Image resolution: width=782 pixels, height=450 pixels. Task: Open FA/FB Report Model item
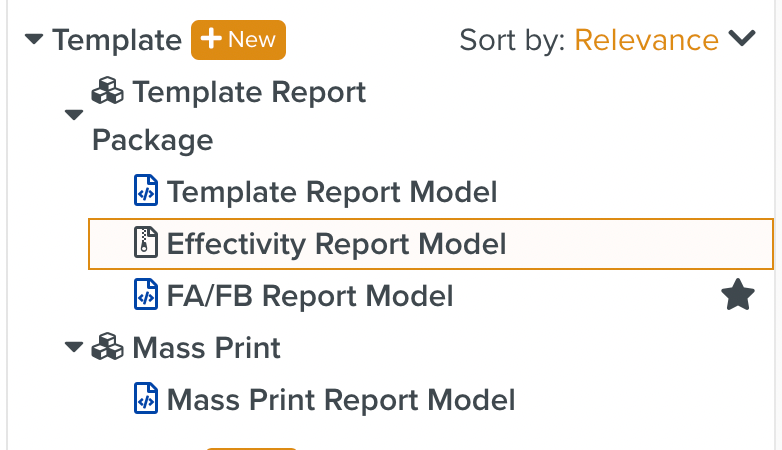click(309, 296)
